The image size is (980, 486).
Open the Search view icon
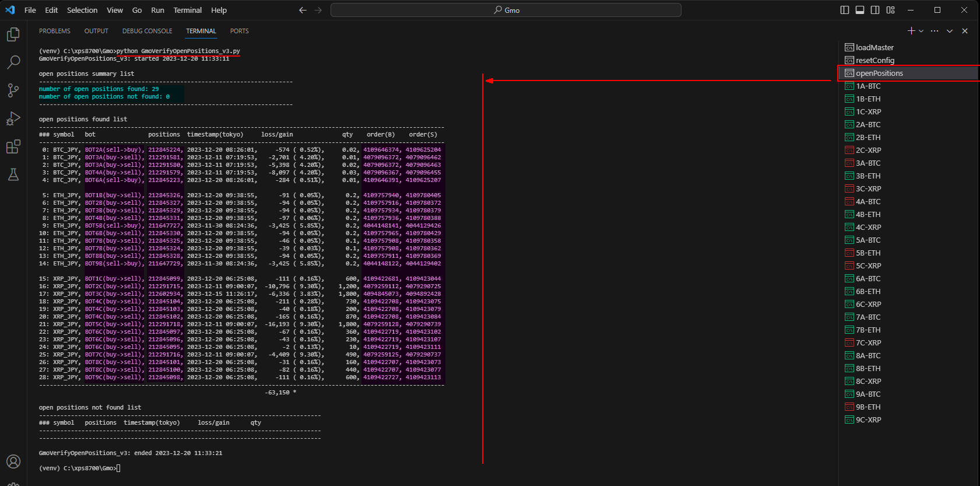[x=13, y=62]
